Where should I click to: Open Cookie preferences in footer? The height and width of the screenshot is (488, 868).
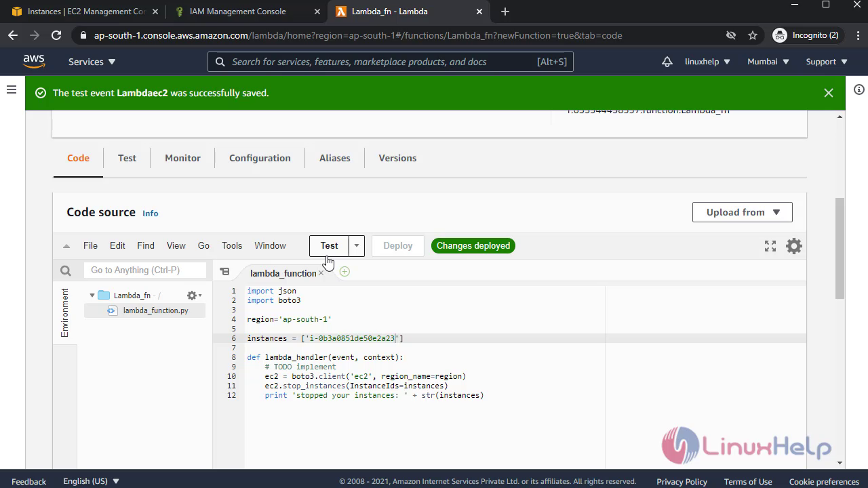coord(824,481)
